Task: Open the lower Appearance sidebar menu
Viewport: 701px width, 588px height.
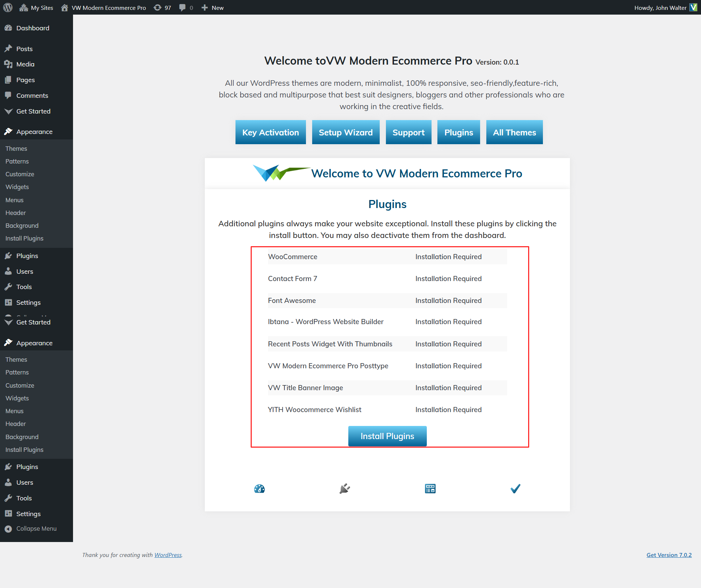Action: 34,343
